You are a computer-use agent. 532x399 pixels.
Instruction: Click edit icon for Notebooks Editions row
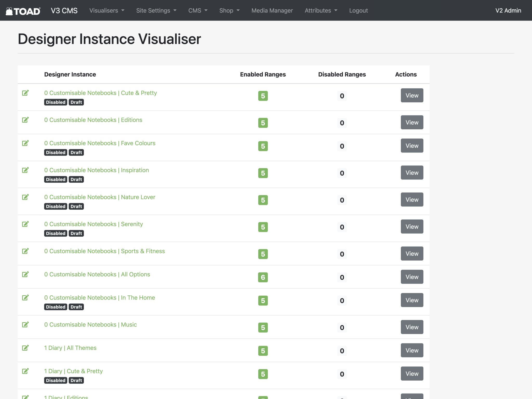pyautogui.click(x=25, y=120)
